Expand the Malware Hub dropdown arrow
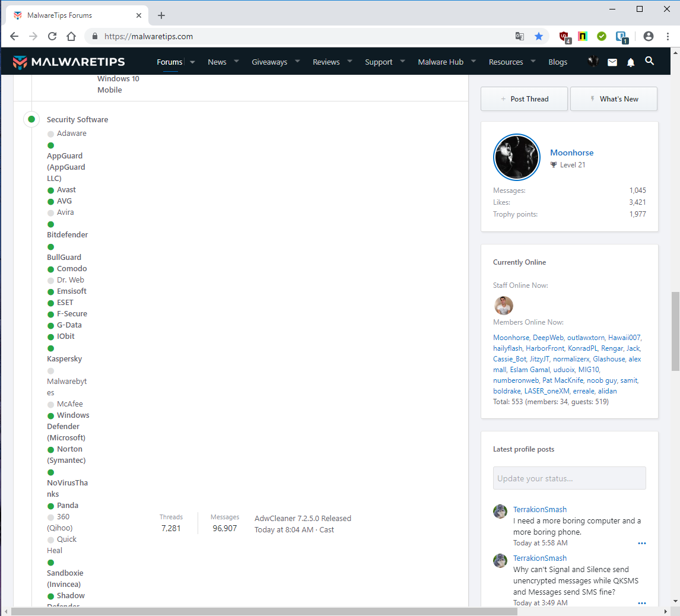 click(474, 62)
